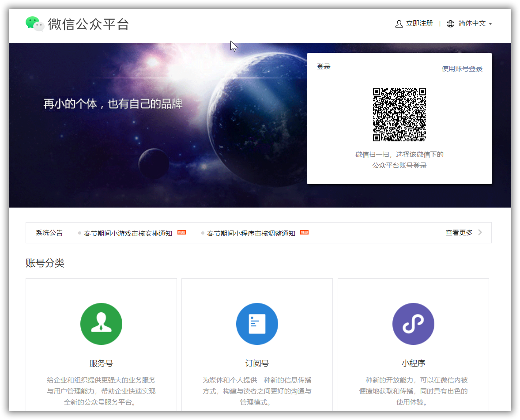Click the 微信公众平台 title text
Screen dimensions: 520x420
pyautogui.click(x=88, y=24)
